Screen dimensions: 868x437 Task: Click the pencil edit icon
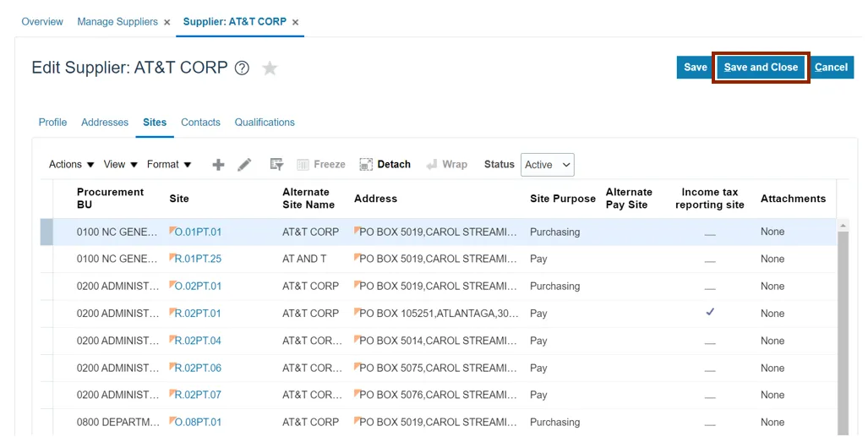tap(244, 165)
